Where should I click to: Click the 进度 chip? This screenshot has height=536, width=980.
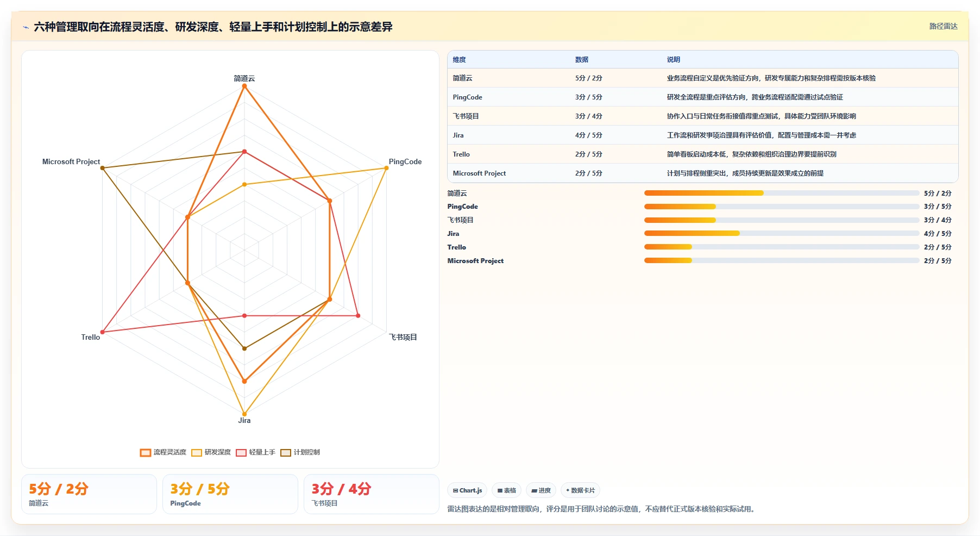pos(541,490)
